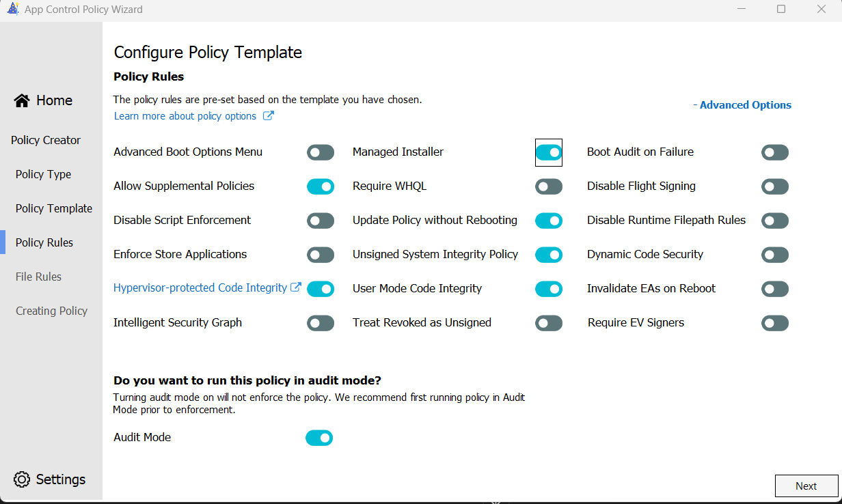
Task: Enable Require WHQL toggle
Action: (x=549, y=186)
